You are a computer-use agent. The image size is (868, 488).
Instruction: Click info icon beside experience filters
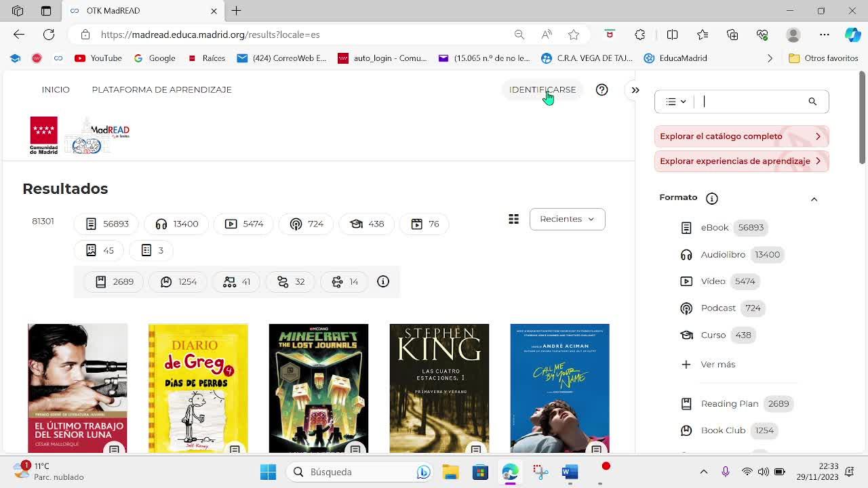[383, 282]
